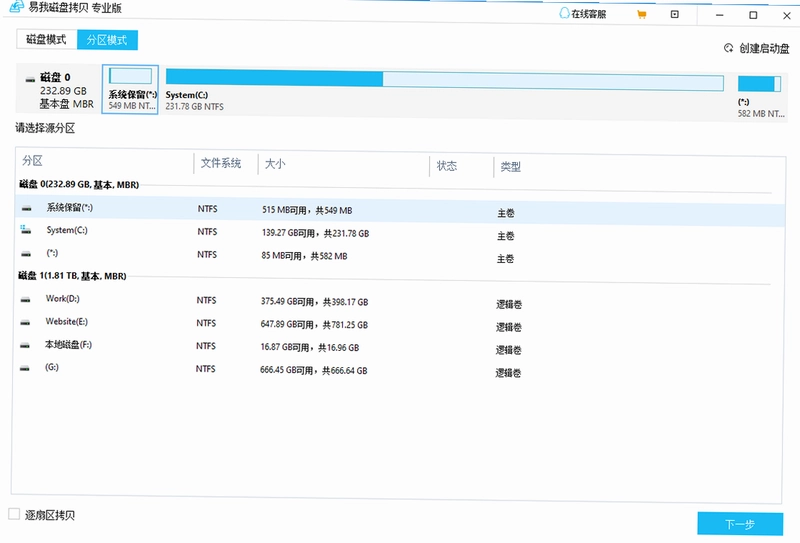Click size text 139.27 GB可用，共231.78 GB
Image resolution: width=800 pixels, height=543 pixels.
coord(315,233)
